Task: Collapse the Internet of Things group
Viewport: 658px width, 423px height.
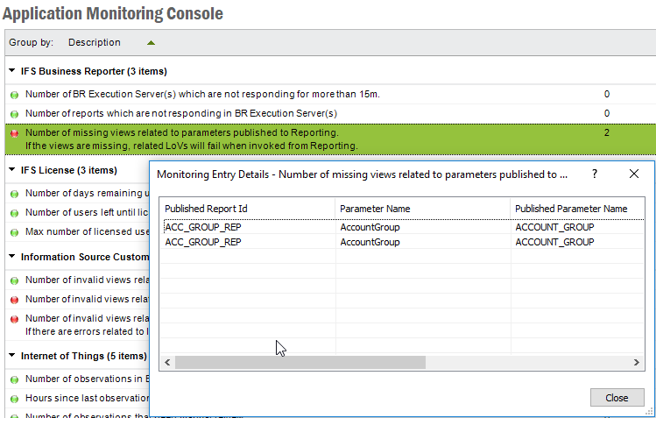Action: 12,355
